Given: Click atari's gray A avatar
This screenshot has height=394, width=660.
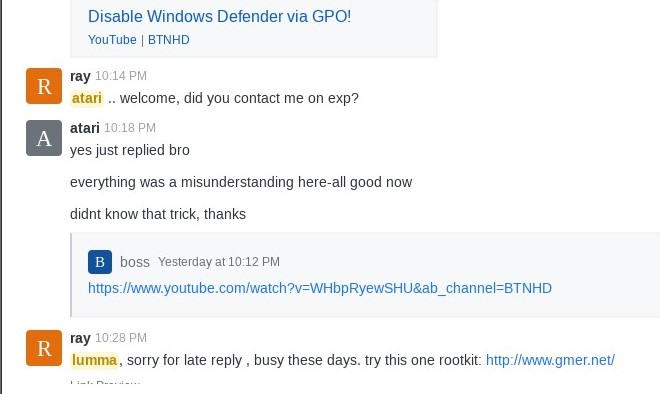Looking at the screenshot, I should coord(44,138).
